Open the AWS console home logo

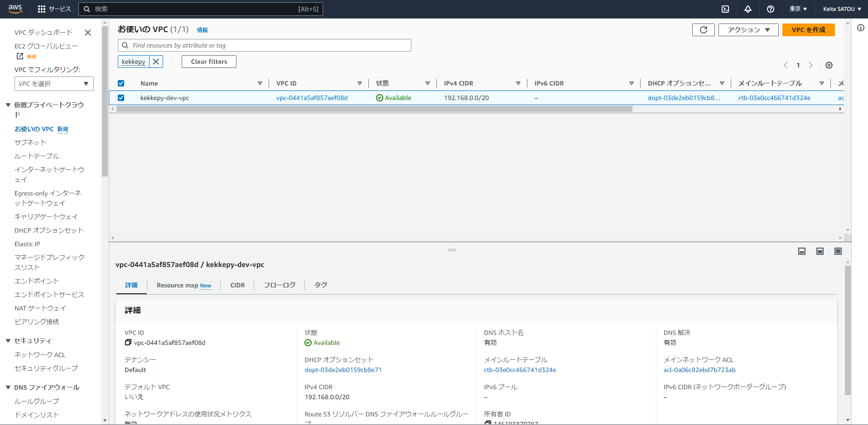click(15, 9)
